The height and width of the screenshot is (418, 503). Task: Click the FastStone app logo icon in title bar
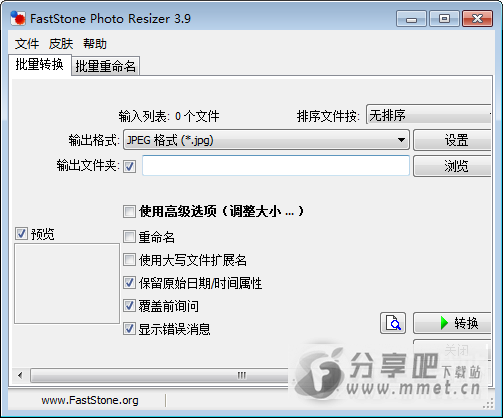click(x=18, y=18)
